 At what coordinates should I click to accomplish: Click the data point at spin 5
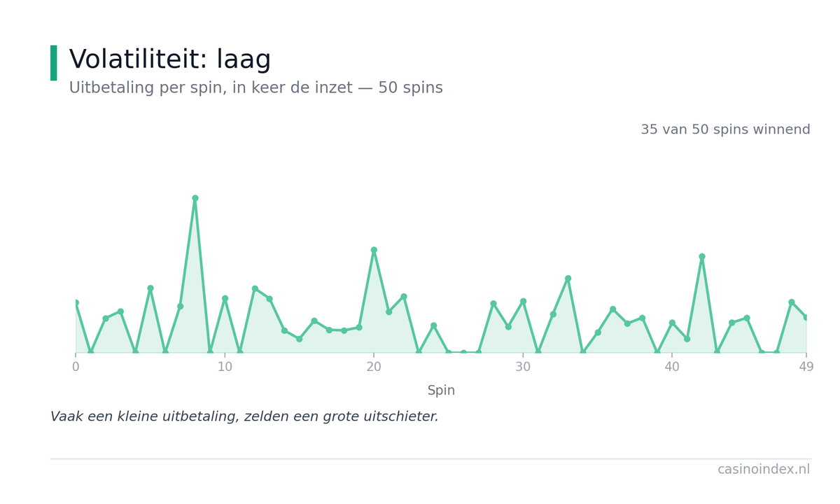coord(150,288)
